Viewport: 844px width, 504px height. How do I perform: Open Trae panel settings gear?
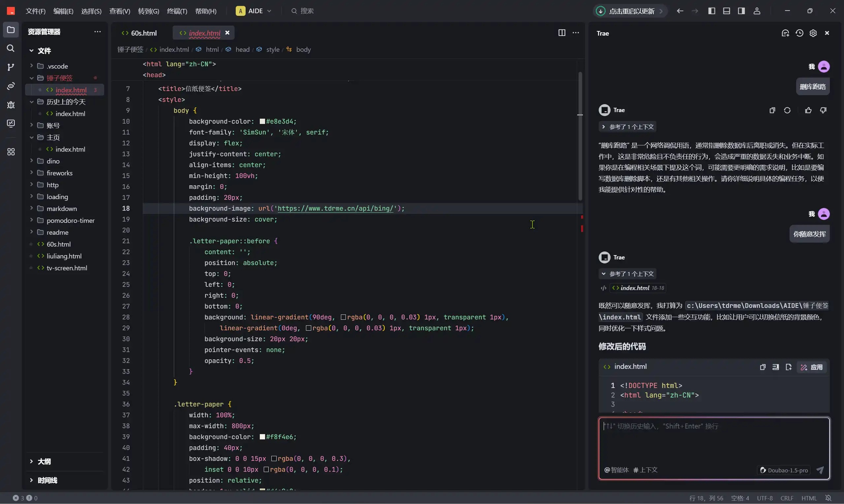tap(813, 33)
